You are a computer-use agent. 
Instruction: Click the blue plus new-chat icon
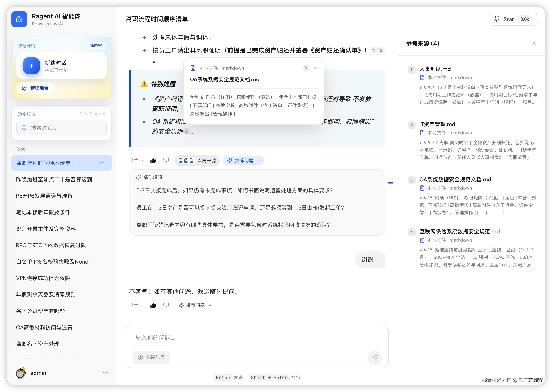[31, 66]
